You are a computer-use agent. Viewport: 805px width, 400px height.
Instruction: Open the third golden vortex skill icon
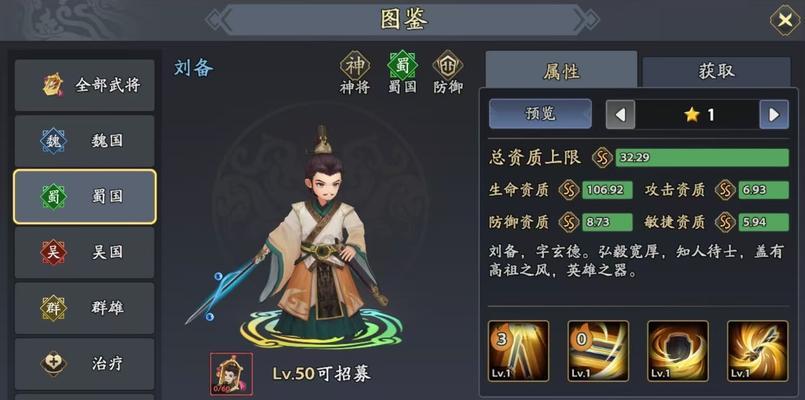click(x=678, y=351)
